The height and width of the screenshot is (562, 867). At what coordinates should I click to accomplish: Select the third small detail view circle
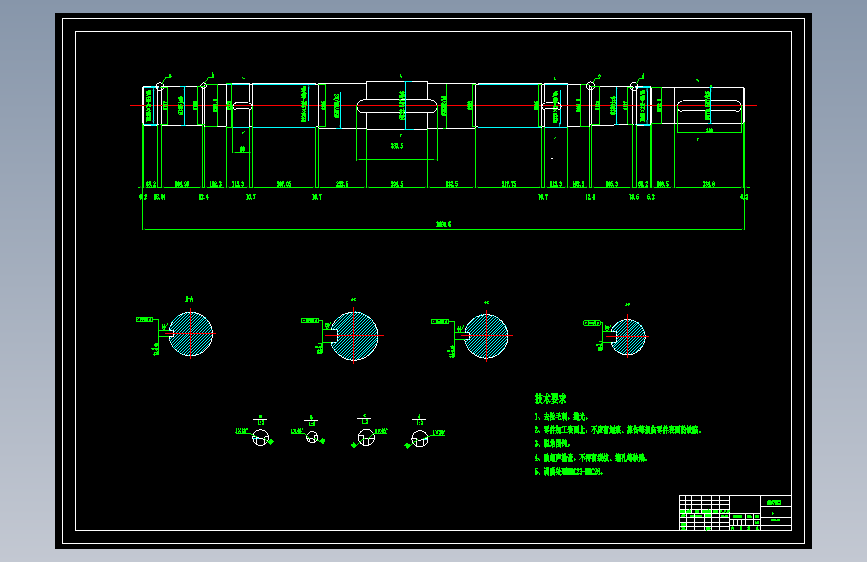(366, 438)
